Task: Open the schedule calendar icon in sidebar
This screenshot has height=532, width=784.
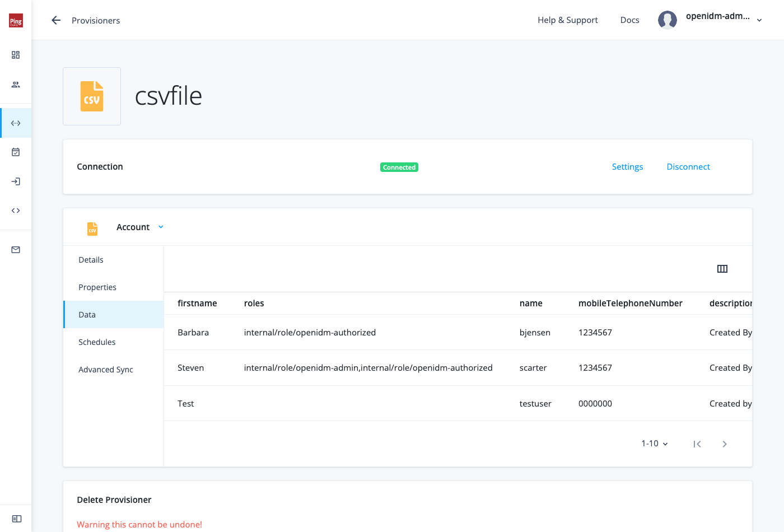Action: pyautogui.click(x=16, y=152)
